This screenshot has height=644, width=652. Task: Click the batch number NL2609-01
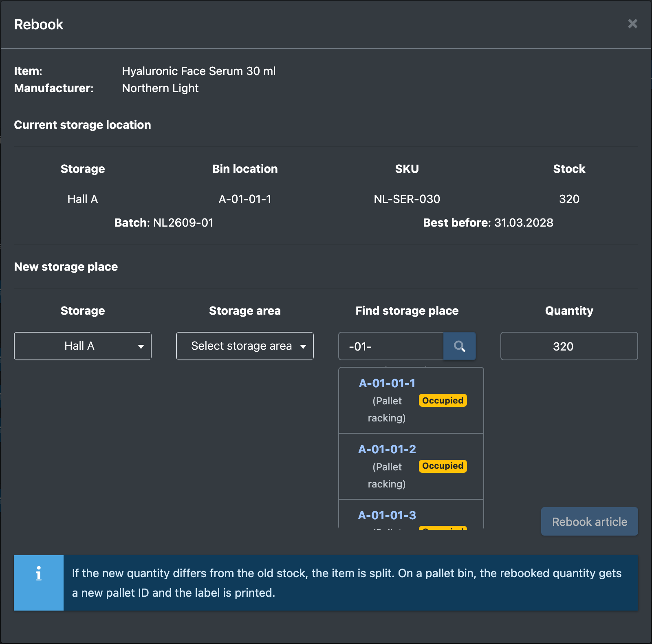183,223
